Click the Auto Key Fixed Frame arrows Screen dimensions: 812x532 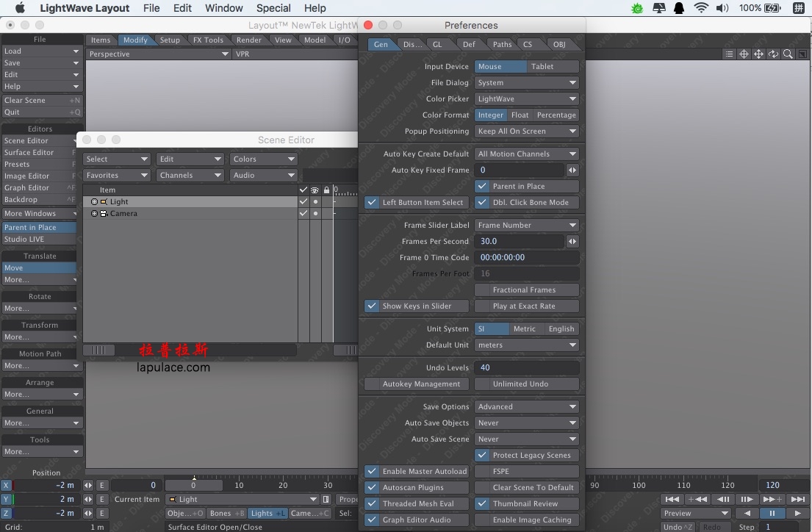pyautogui.click(x=572, y=170)
